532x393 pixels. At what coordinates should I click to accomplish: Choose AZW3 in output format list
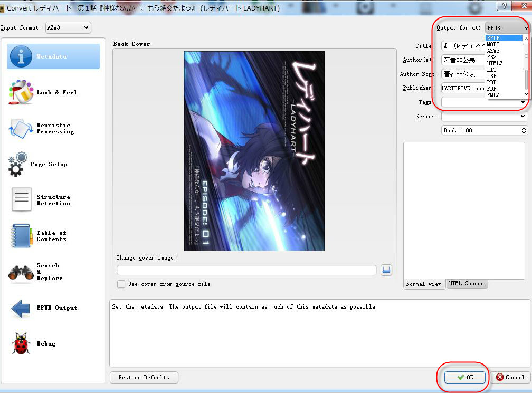coord(504,51)
